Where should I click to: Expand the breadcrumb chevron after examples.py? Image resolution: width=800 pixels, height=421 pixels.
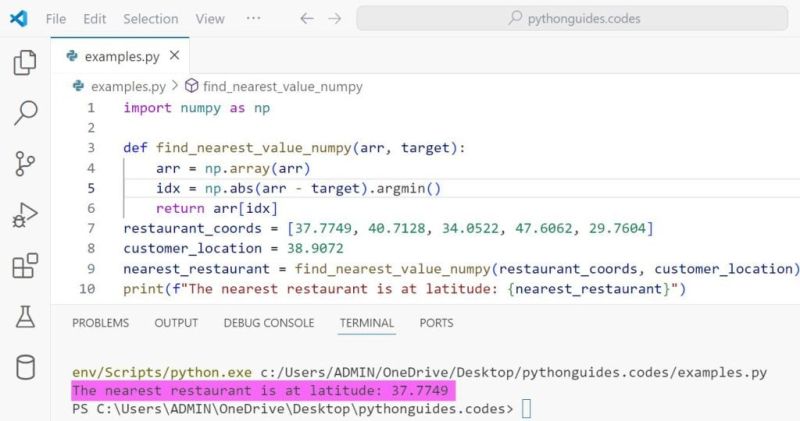coord(175,86)
